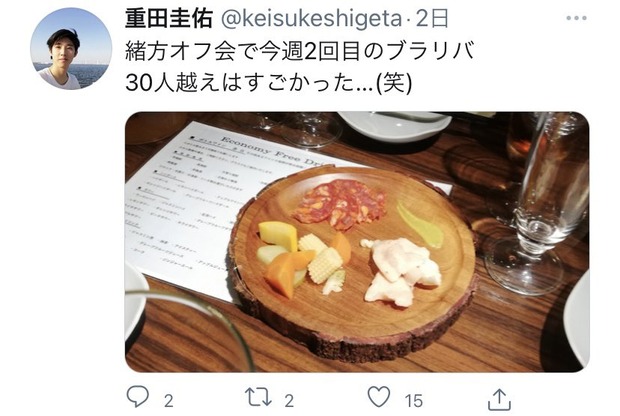Open the tweet text line 30人越えはすごかった...(笑)
This screenshot has height=416, width=620.
[x=269, y=83]
